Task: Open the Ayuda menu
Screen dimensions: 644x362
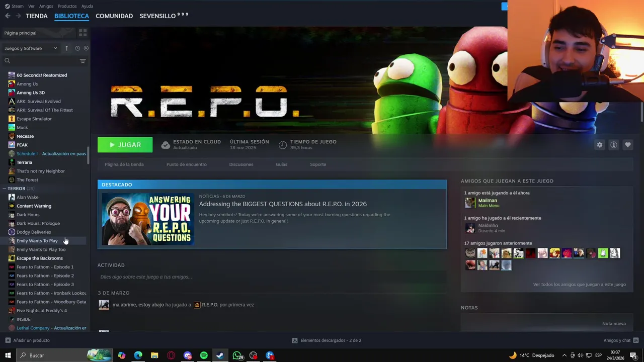Action: [x=87, y=6]
